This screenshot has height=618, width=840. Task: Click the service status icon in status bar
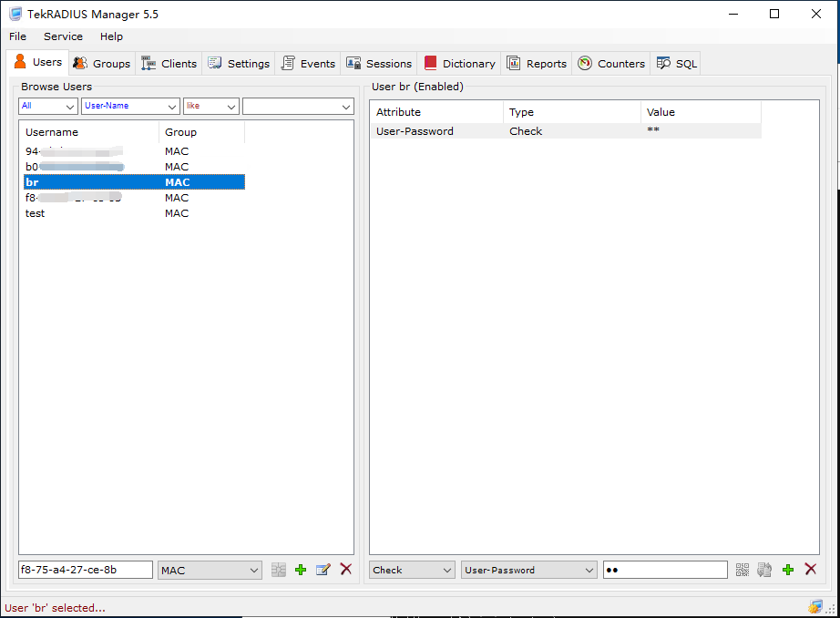pyautogui.click(x=815, y=607)
